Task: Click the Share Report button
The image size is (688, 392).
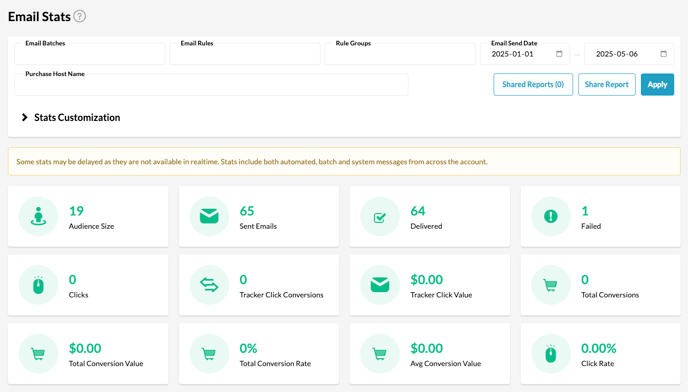Action: [606, 84]
